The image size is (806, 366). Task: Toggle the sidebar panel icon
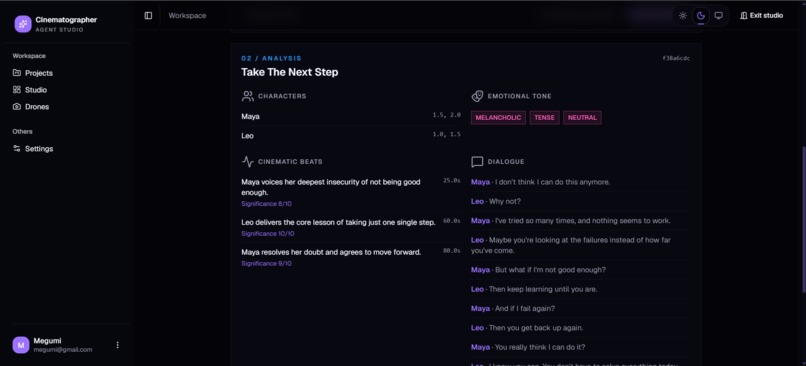click(148, 15)
